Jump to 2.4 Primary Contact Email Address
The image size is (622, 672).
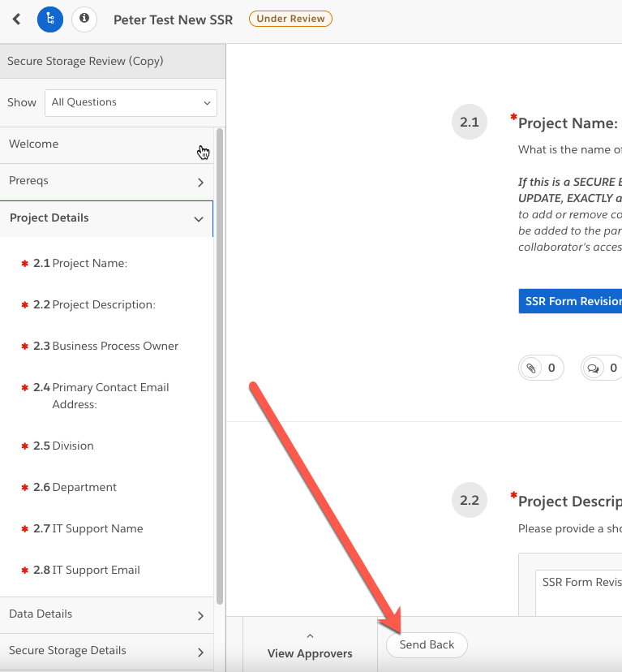(x=101, y=395)
